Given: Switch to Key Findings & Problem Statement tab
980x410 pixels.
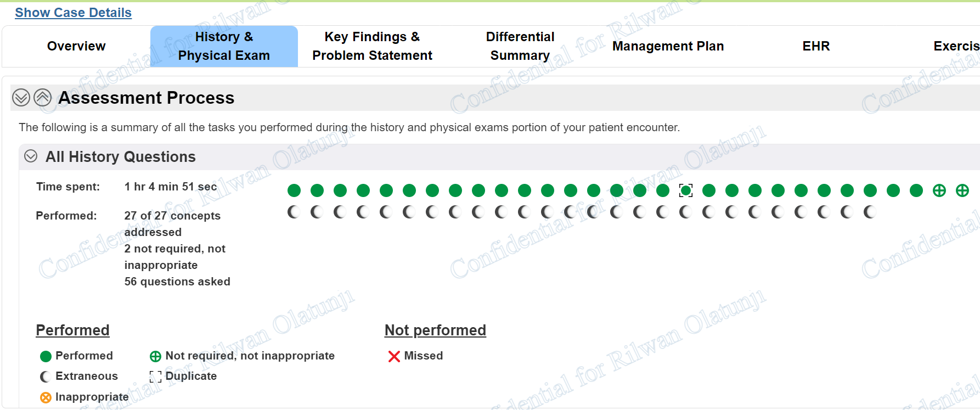Looking at the screenshot, I should pyautogui.click(x=372, y=46).
